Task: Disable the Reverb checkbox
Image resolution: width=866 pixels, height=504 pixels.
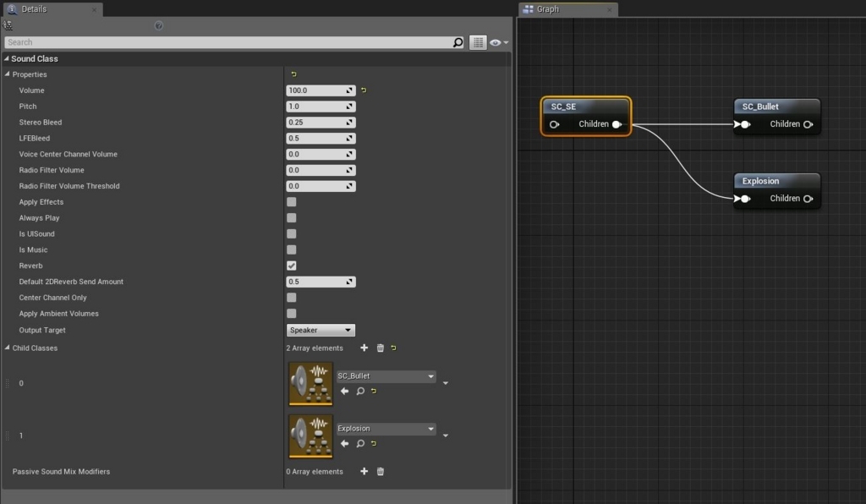Action: coord(291,266)
